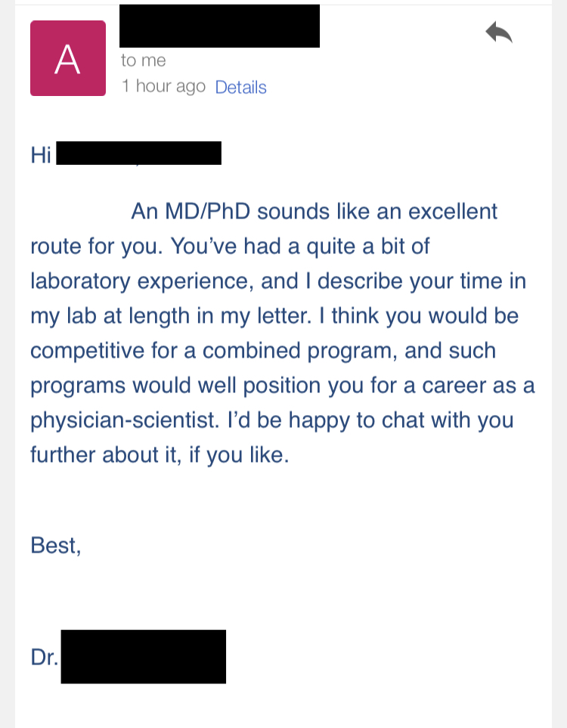
Task: Click the line 'further about it, if you like.'
Action: pos(160,454)
